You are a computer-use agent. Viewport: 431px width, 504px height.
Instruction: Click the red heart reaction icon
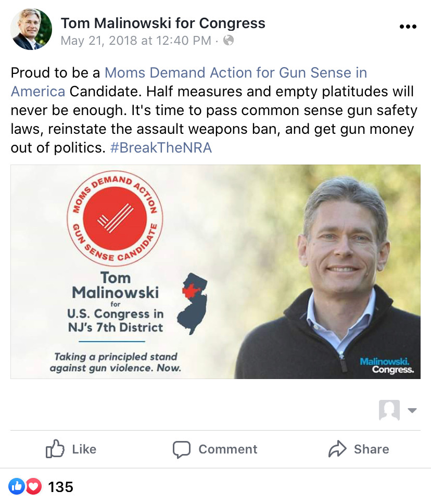click(x=33, y=486)
